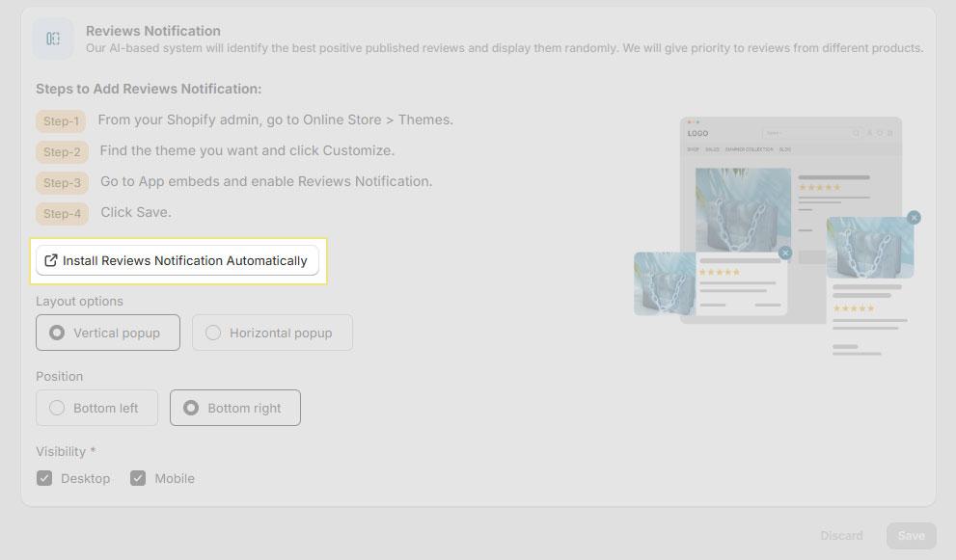Click the five-star rating in the product preview
956x560 pixels.
coord(821,187)
